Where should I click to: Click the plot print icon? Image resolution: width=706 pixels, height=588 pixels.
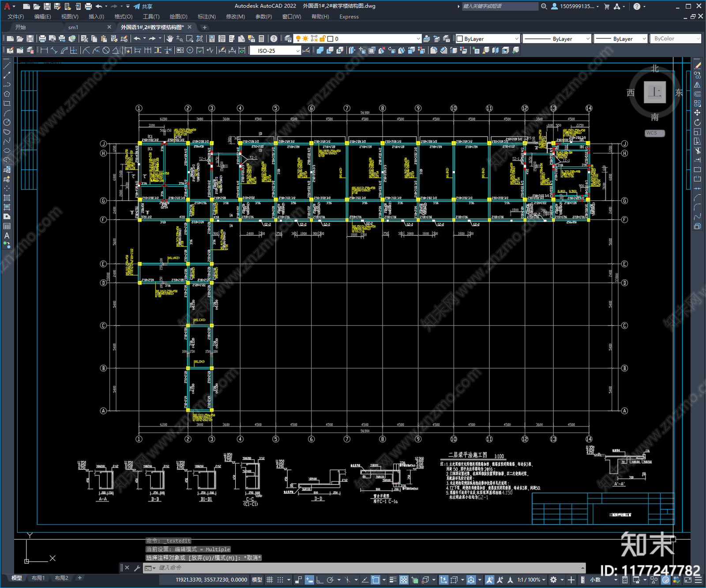tap(42, 39)
